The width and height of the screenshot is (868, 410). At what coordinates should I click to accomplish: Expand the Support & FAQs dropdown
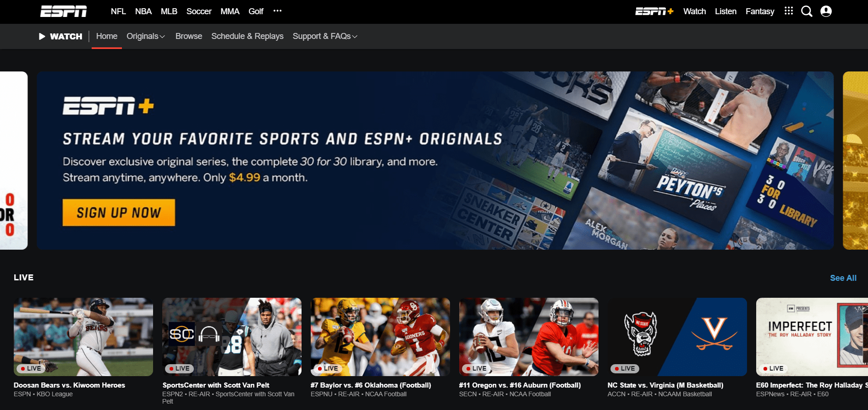(x=325, y=36)
